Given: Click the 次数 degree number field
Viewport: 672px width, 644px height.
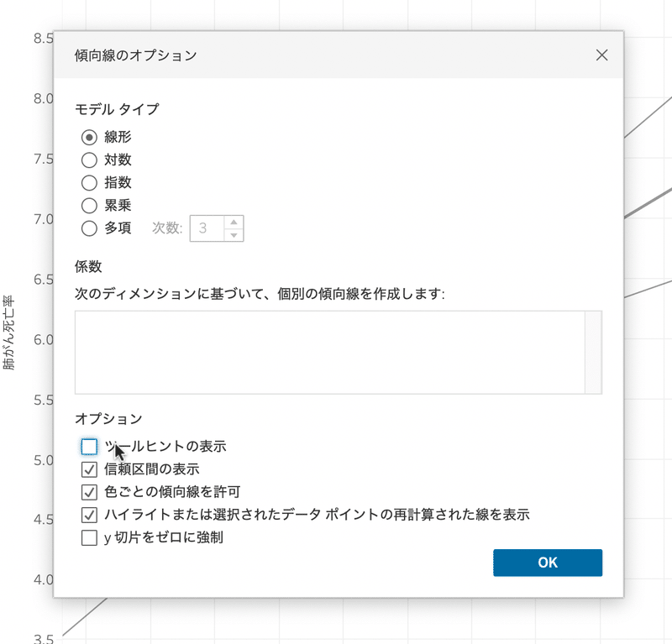Looking at the screenshot, I should [207, 228].
